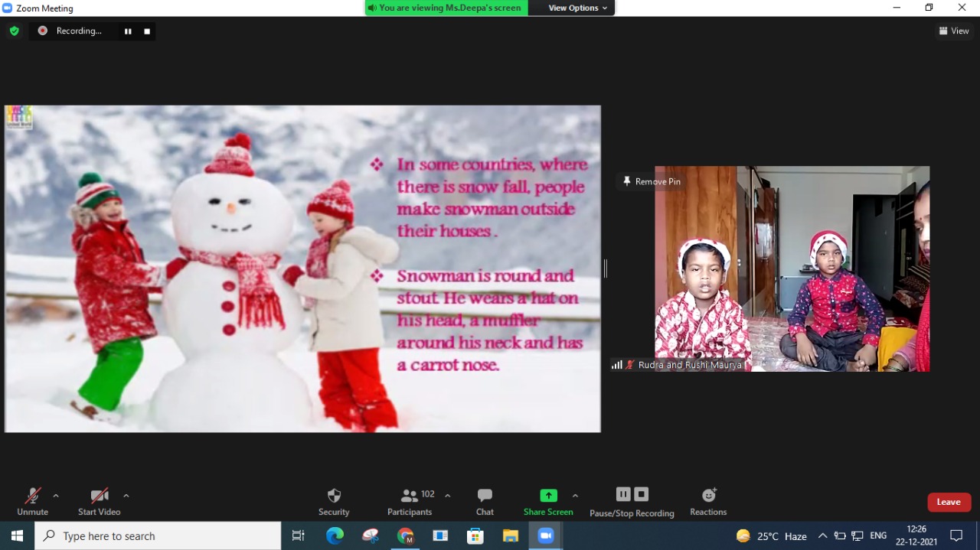
Task: Unmute the microphone
Action: pyautogui.click(x=32, y=502)
